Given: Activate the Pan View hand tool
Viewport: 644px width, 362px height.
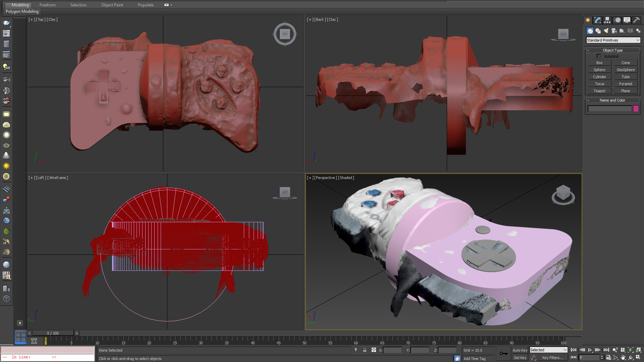Looking at the screenshot, I should [x=623, y=358].
